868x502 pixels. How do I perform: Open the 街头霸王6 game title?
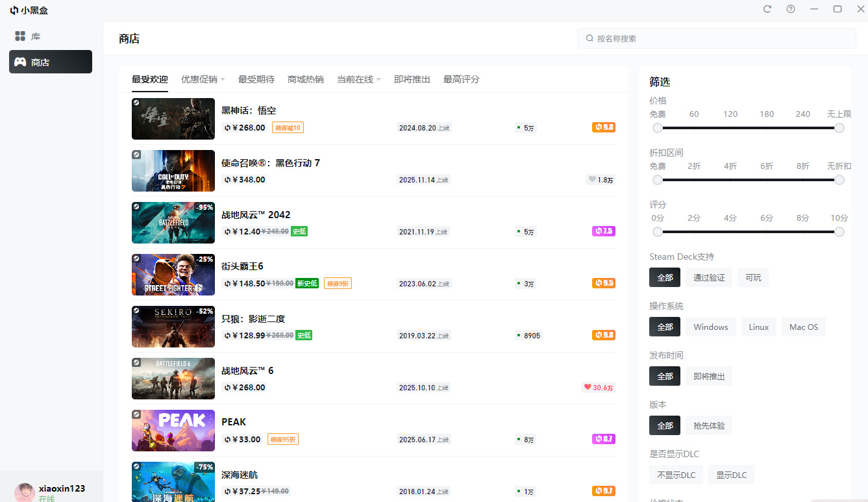[242, 266]
